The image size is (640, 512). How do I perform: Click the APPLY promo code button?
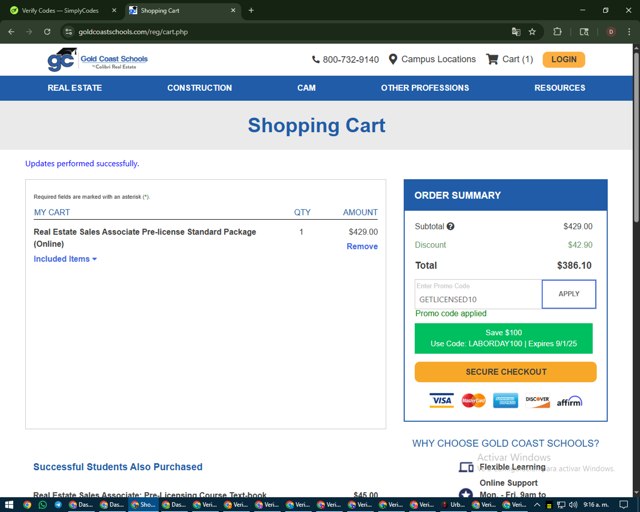[569, 294]
